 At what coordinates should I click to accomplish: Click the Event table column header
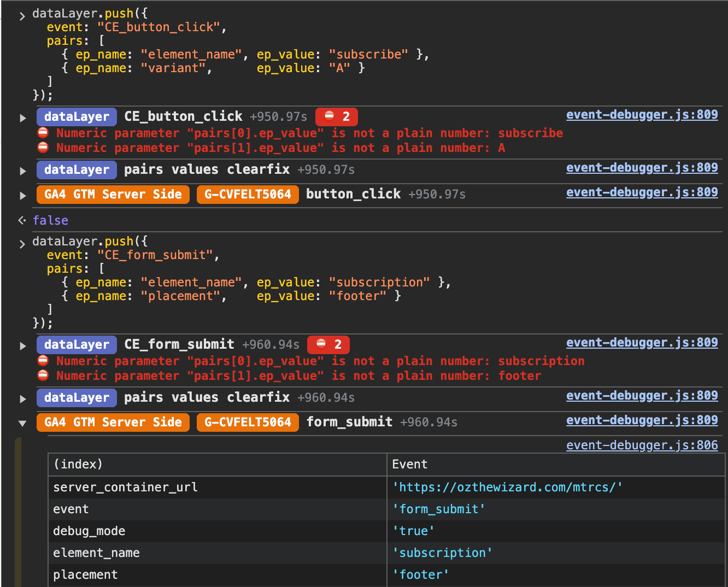556,465
